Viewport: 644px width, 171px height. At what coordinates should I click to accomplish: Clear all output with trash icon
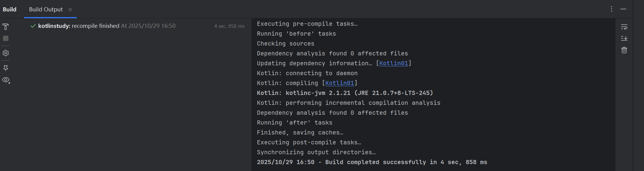pos(624,50)
